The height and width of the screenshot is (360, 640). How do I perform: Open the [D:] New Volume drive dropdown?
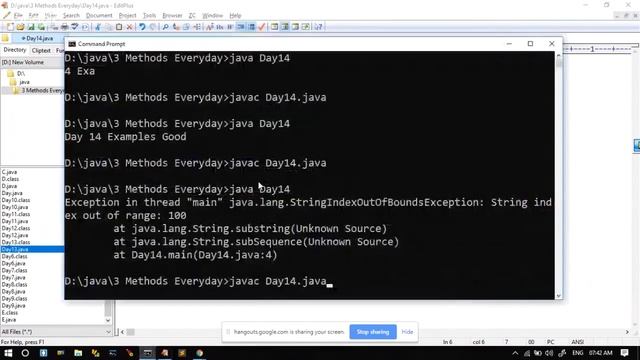[x=32, y=62]
